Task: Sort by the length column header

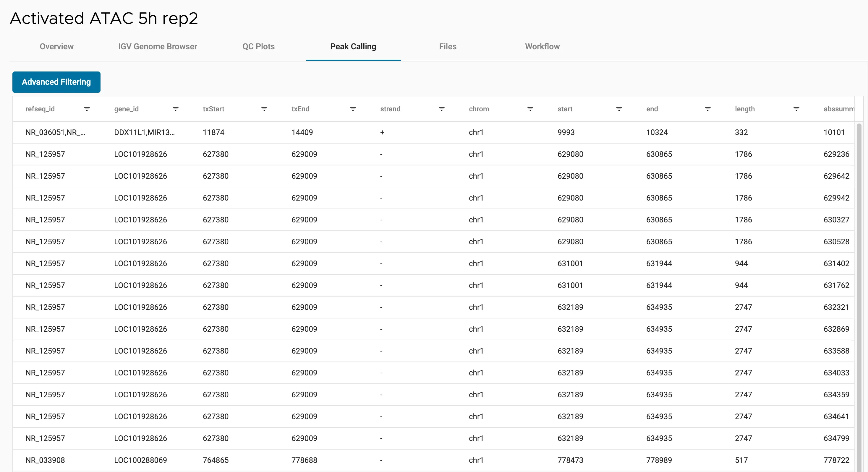Action: [x=745, y=109]
